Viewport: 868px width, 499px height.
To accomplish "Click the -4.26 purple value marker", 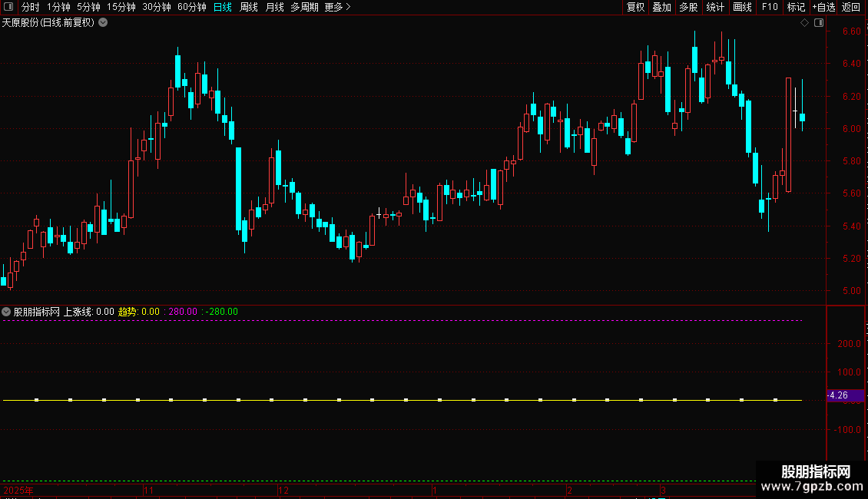I will coord(845,395).
